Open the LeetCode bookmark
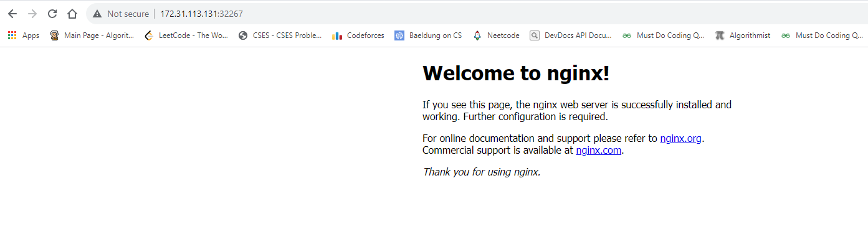Screen dimensions: 868x234 [x=186, y=35]
